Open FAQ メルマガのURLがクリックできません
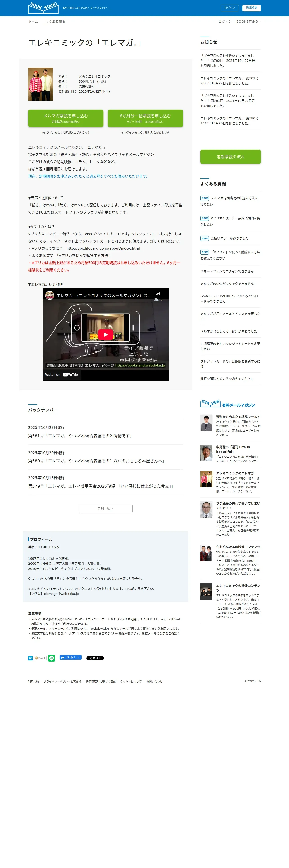289x868 pixels. [227, 284]
